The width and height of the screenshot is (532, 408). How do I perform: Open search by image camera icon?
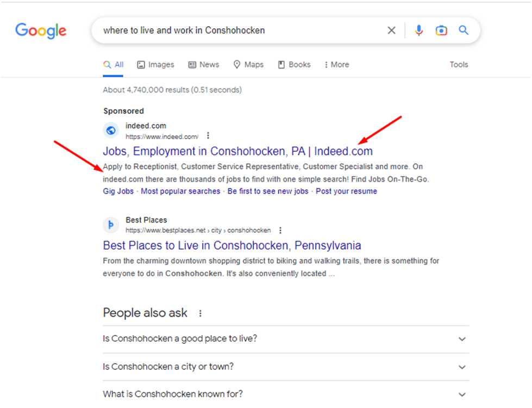pyautogui.click(x=441, y=30)
